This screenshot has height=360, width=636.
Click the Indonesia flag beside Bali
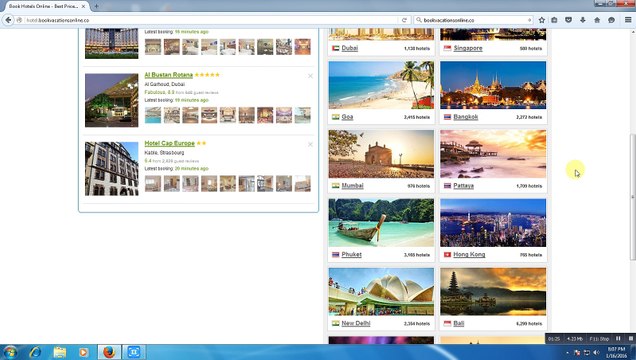[447, 324]
